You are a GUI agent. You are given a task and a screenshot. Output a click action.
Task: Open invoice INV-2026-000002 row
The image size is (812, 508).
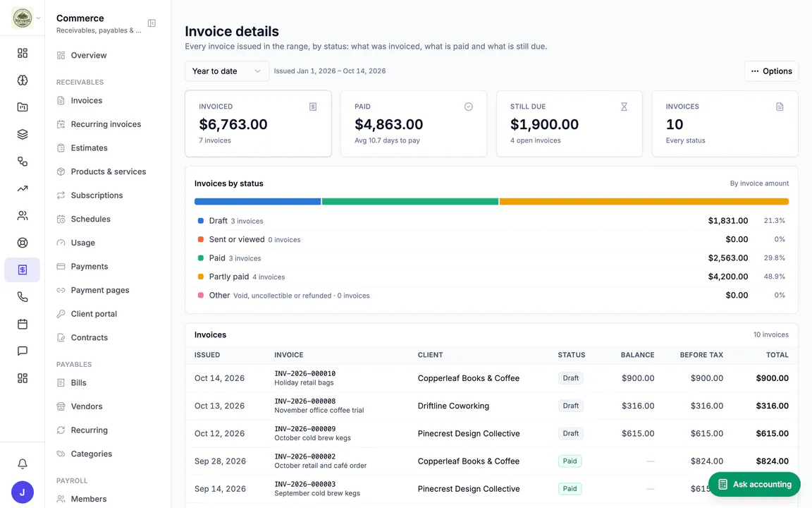[x=491, y=461]
